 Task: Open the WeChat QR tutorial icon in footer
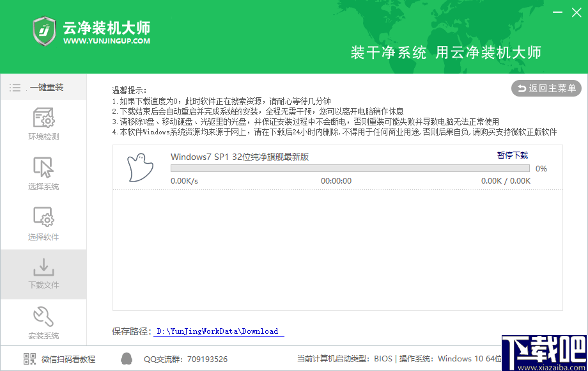tap(29, 359)
